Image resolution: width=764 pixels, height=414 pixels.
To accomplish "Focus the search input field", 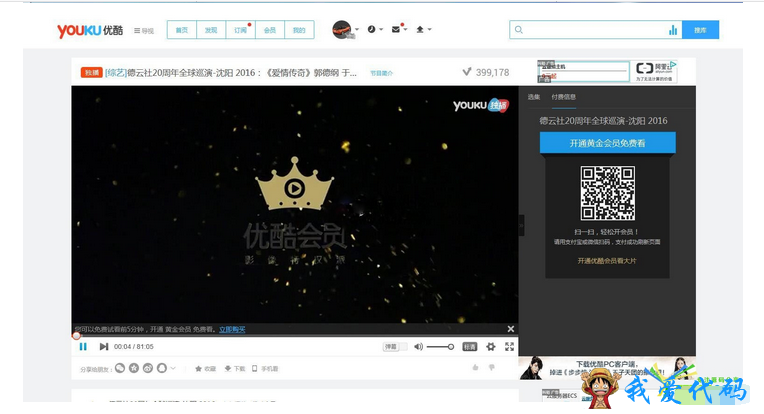I will click(595, 30).
